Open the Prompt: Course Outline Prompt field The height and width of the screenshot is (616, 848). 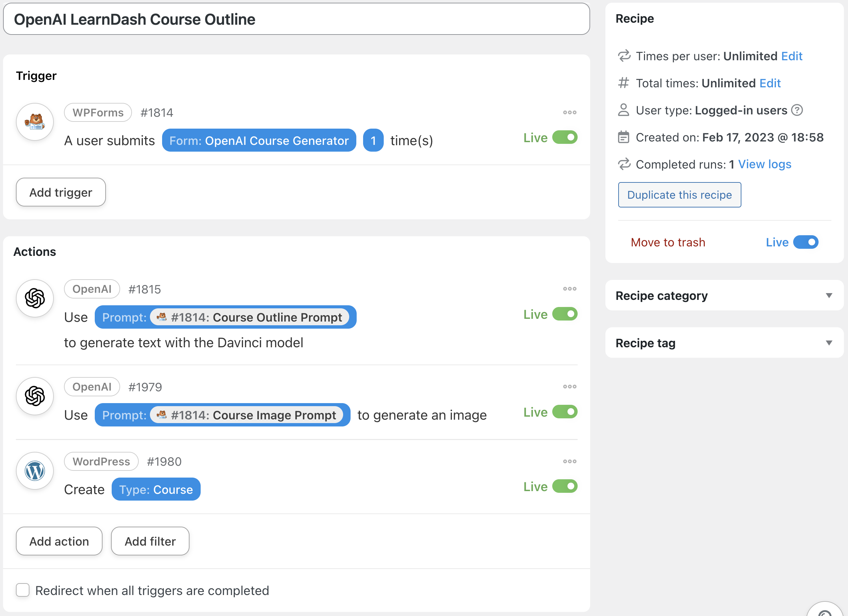click(x=225, y=317)
